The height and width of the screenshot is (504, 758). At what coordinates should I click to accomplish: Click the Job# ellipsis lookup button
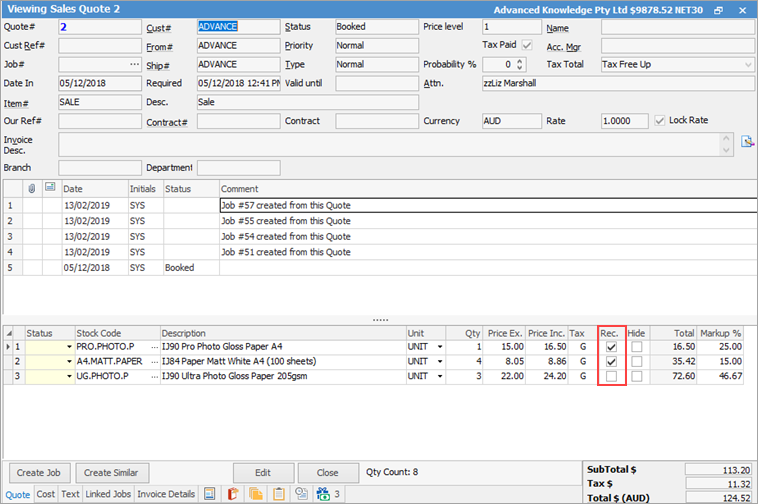tap(134, 64)
